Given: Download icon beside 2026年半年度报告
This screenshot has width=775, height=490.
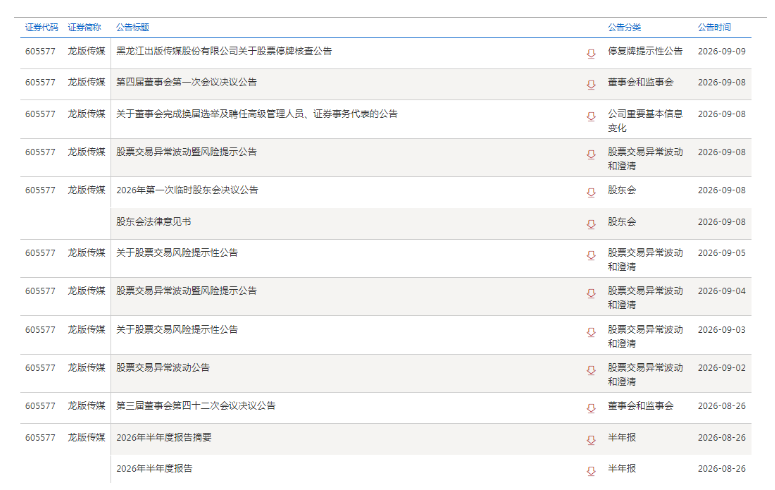Looking at the screenshot, I should (591, 471).
